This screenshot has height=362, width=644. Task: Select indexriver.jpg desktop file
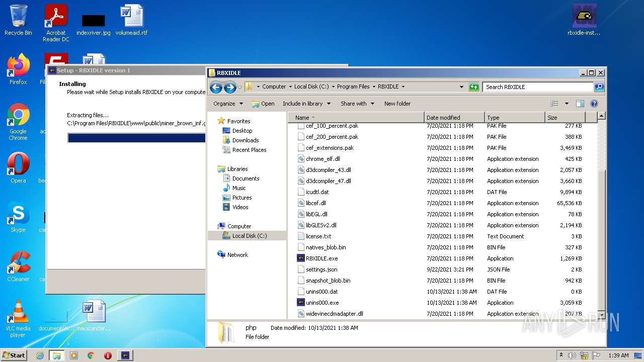[94, 24]
